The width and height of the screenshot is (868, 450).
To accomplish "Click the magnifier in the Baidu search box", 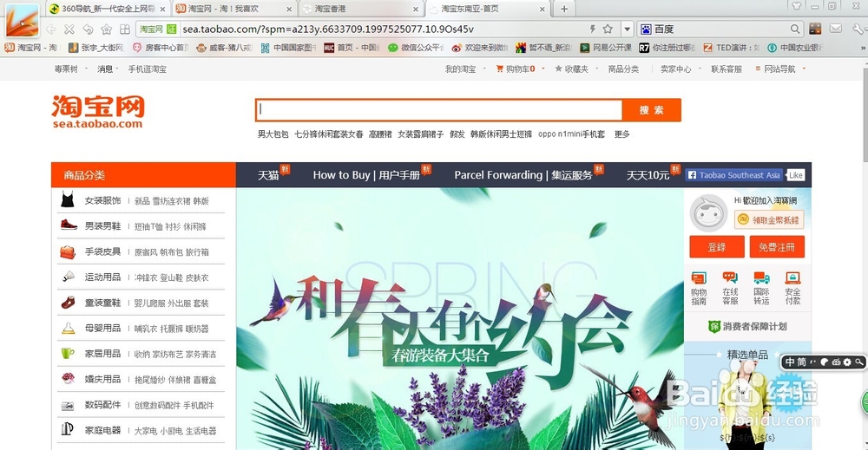I will tap(795, 29).
